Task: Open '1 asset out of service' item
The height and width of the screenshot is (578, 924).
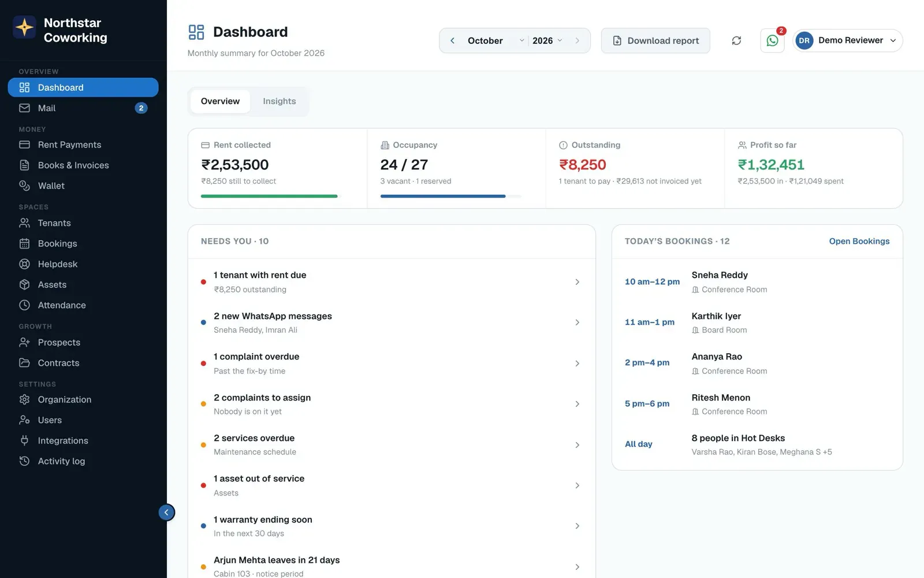Action: (392, 486)
